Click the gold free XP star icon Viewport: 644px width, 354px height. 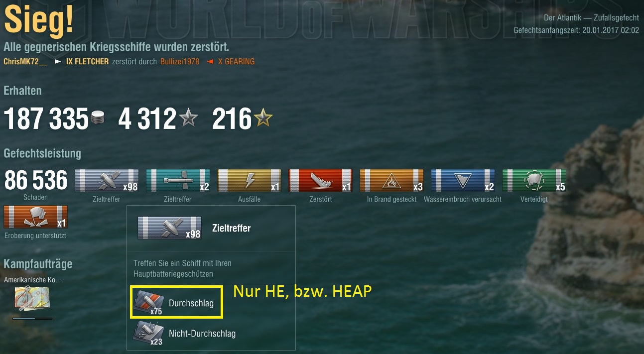[x=263, y=118]
